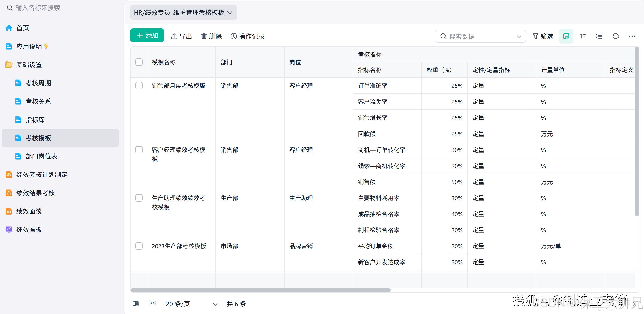The image size is (644, 314).
Task: Click the 考核关系 form icon
Action: point(18,101)
